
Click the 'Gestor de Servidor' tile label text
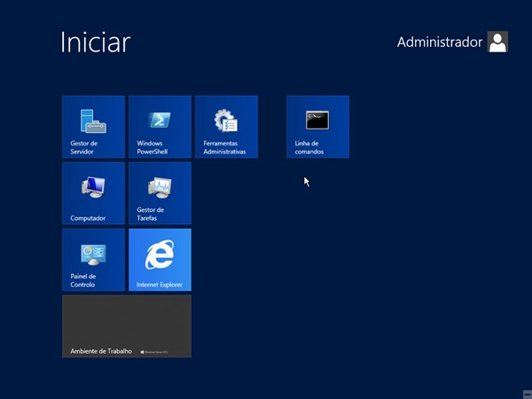(84, 147)
